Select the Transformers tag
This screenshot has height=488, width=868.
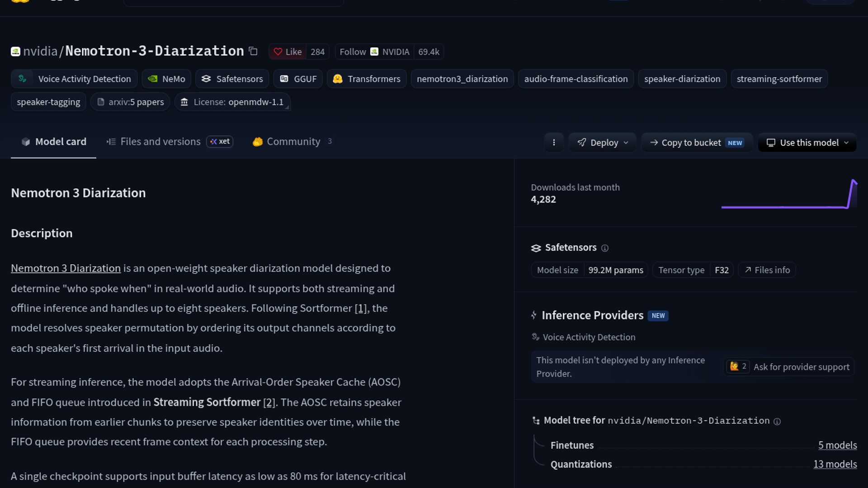[367, 79]
